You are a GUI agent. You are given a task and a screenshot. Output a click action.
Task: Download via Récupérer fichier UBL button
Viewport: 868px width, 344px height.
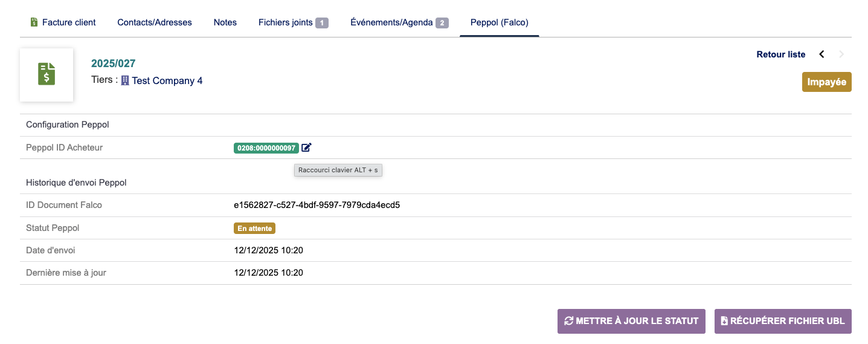(x=783, y=321)
